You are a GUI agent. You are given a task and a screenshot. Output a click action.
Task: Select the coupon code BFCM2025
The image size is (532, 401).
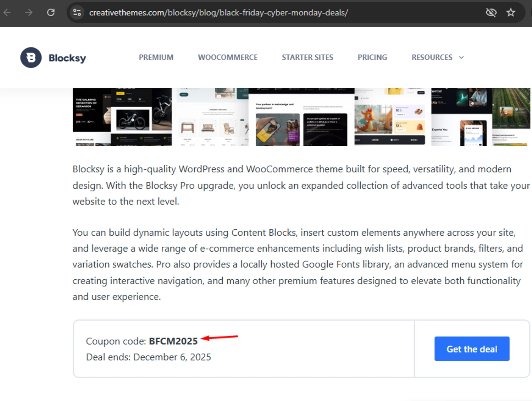pos(173,341)
